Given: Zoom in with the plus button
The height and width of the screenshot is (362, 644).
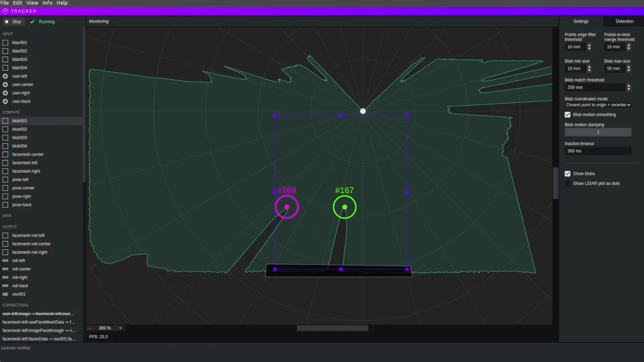Looking at the screenshot, I should (x=120, y=328).
